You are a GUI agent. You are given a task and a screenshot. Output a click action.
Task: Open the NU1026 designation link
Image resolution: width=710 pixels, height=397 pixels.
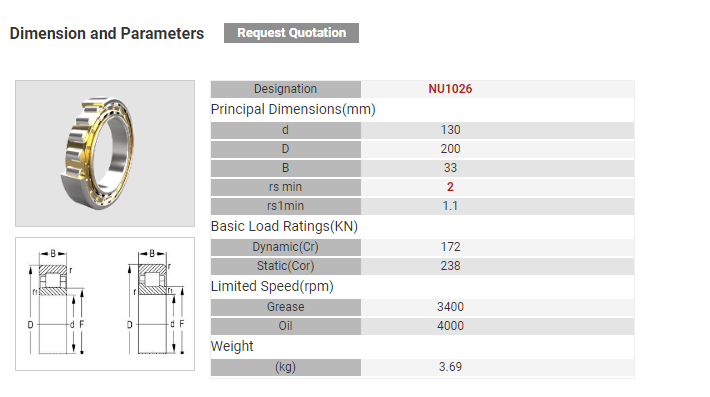click(x=450, y=89)
